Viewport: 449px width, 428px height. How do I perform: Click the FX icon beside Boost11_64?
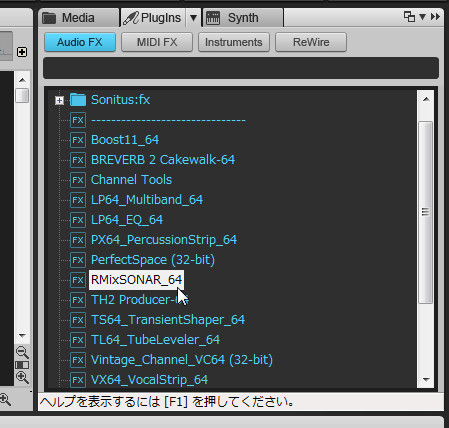[78, 140]
